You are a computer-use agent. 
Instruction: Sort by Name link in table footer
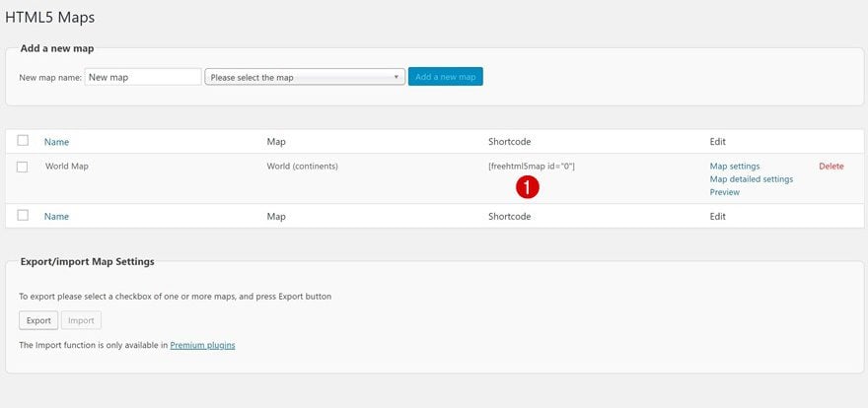[56, 216]
